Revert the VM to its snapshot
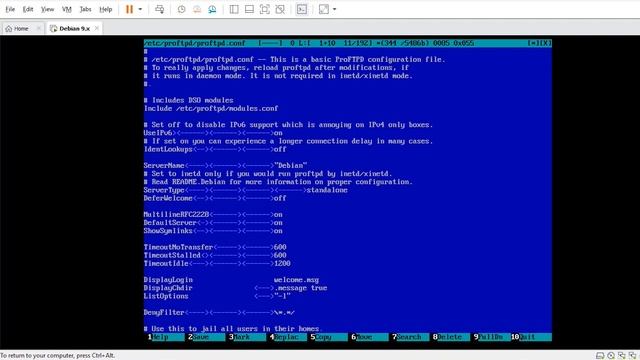Screen dimensions: 640x360 [197, 9]
